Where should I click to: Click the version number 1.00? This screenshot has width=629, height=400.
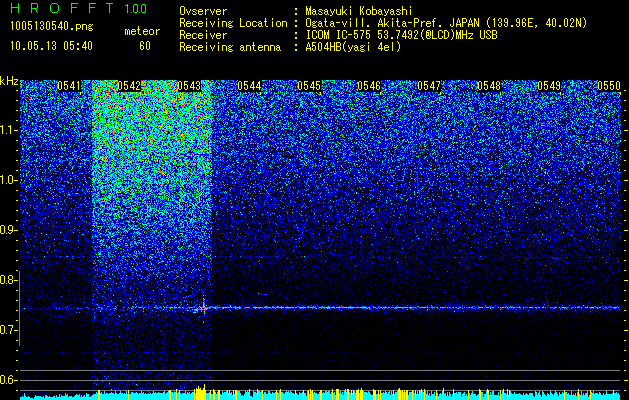click(136, 9)
